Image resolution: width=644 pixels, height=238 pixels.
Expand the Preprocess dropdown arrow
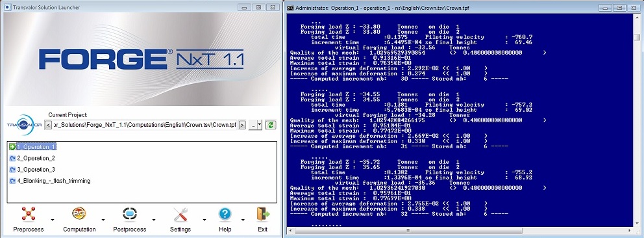pyautogui.click(x=52, y=220)
